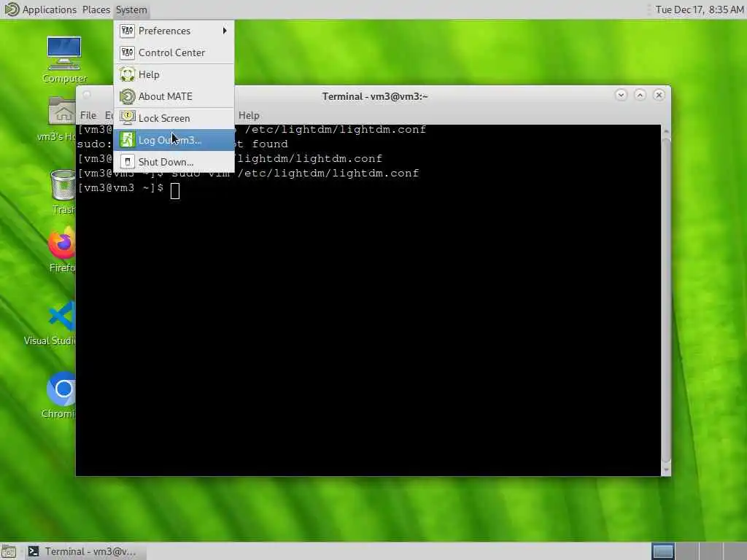Close the System menu via its label
This screenshot has width=747, height=560.
(x=131, y=9)
